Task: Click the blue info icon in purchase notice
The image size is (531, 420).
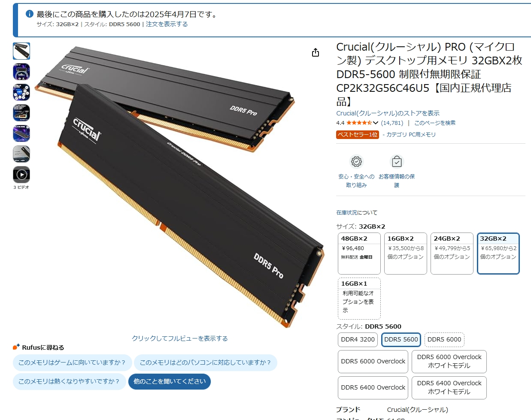Action: click(30, 14)
